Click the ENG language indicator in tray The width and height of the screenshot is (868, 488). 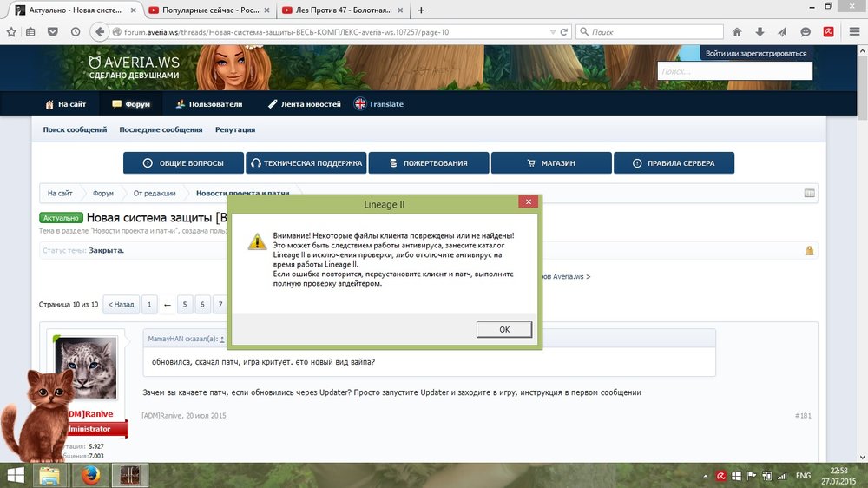pos(803,476)
